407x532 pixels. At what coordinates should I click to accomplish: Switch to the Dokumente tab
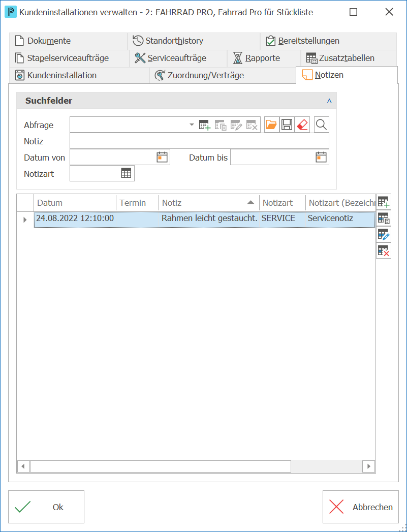(69, 41)
